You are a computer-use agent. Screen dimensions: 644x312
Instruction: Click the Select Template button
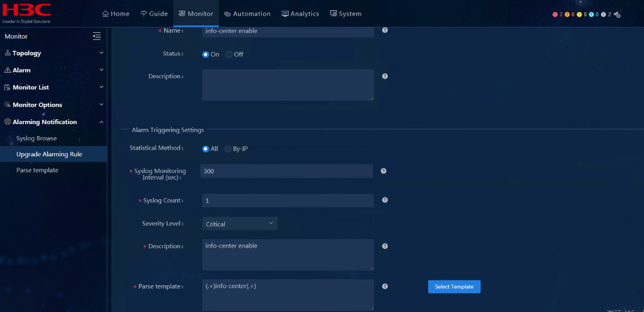click(454, 286)
